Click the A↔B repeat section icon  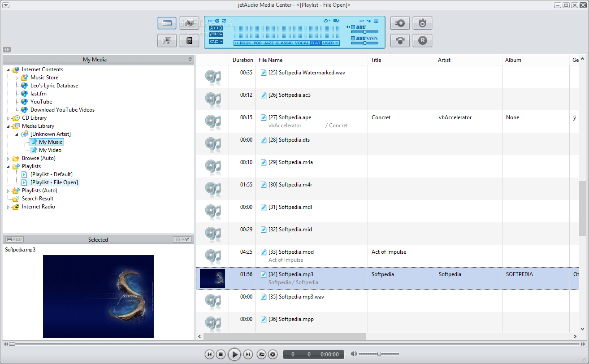(x=216, y=28)
